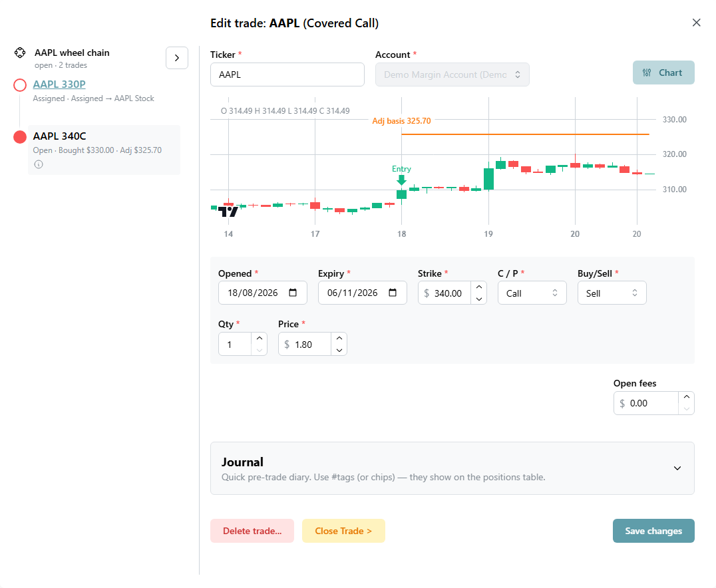Open the AAPL 330P trade link
The height and width of the screenshot is (588, 716).
coord(59,84)
